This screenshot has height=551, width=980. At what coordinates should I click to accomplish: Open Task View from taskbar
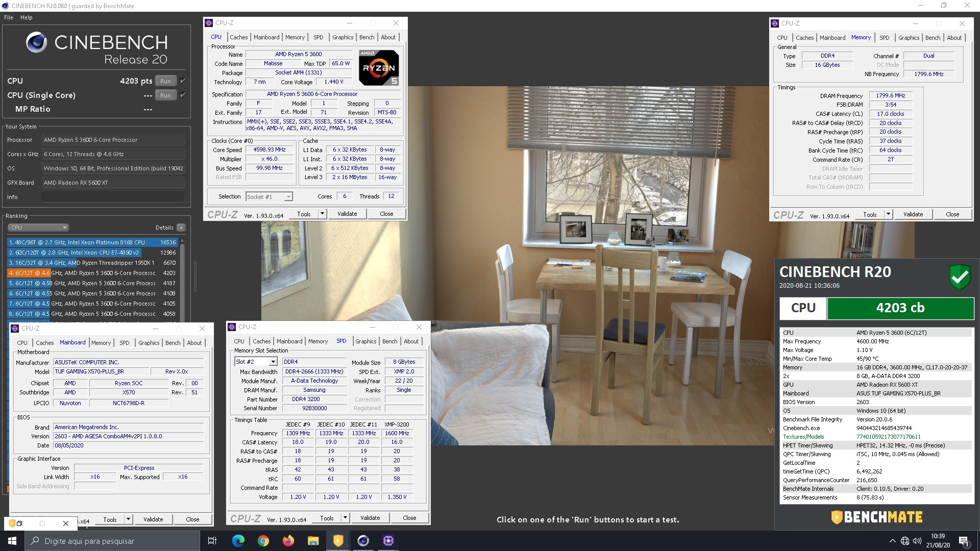(x=212, y=541)
